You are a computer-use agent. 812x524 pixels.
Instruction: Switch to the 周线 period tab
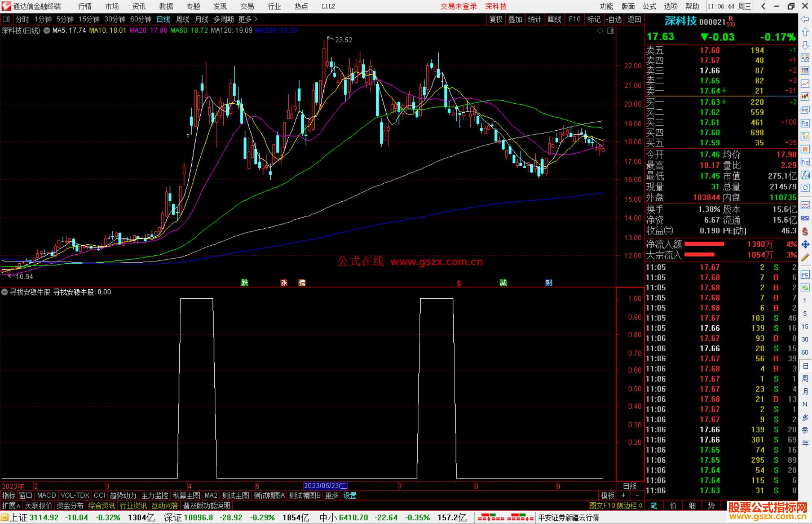coord(183,19)
